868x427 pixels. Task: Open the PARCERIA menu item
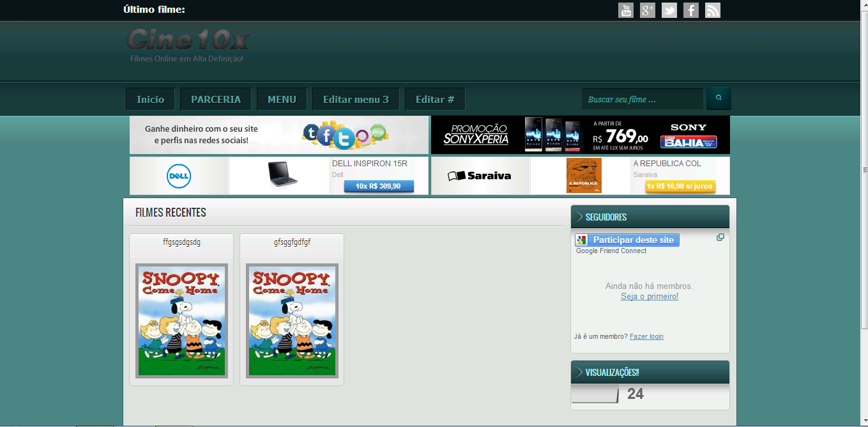[x=216, y=99]
